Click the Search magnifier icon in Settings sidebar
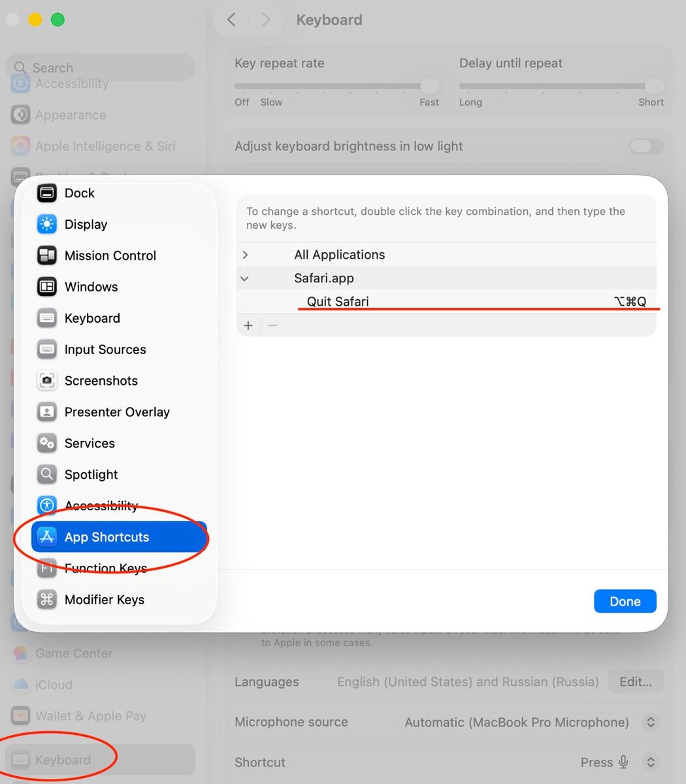Screen dimensions: 686x784 click(x=20, y=68)
